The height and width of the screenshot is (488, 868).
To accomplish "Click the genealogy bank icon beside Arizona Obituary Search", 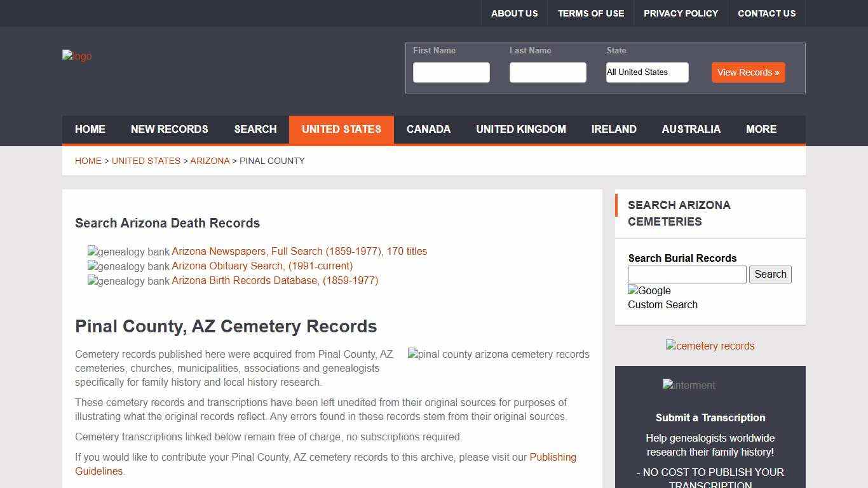I will 92,266.
